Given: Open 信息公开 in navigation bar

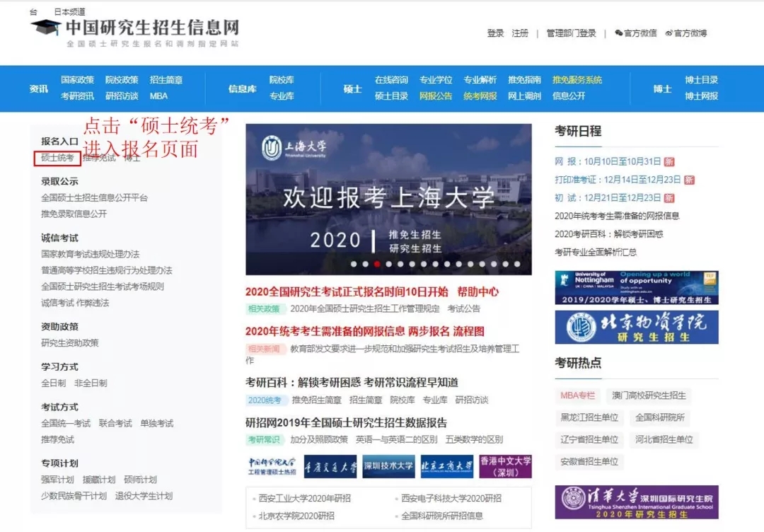Looking at the screenshot, I should coord(569,96).
